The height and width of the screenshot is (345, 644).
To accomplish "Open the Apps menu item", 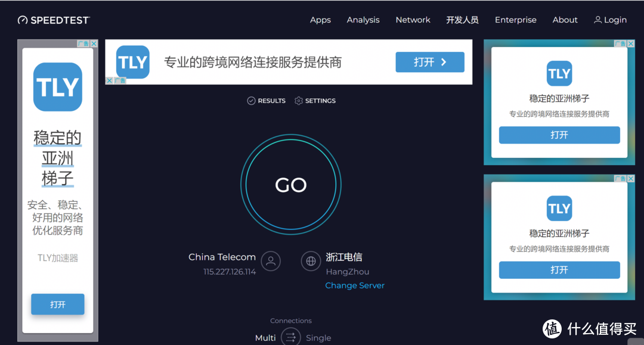I will (320, 20).
